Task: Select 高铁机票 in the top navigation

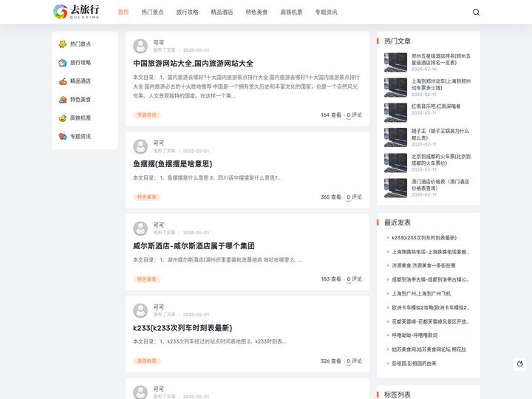Action: click(291, 13)
